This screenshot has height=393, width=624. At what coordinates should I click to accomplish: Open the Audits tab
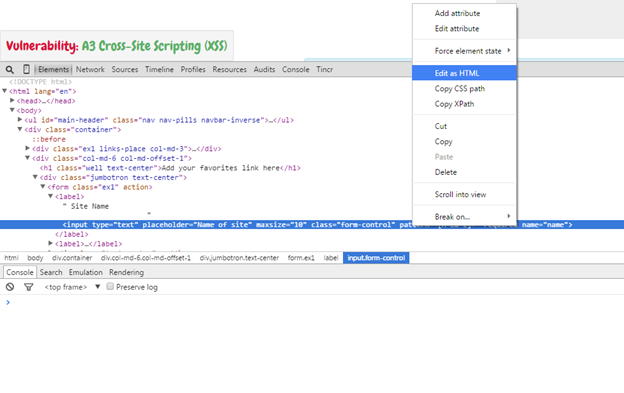264,69
